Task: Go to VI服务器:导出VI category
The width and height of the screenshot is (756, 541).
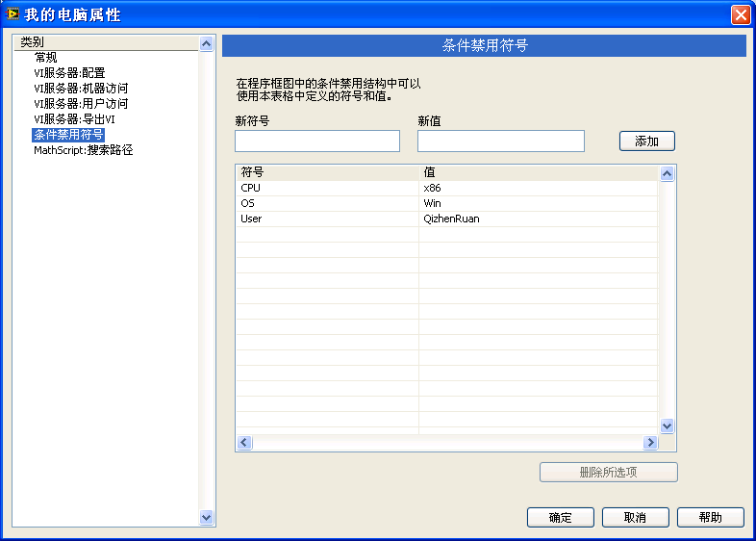Action: point(74,119)
